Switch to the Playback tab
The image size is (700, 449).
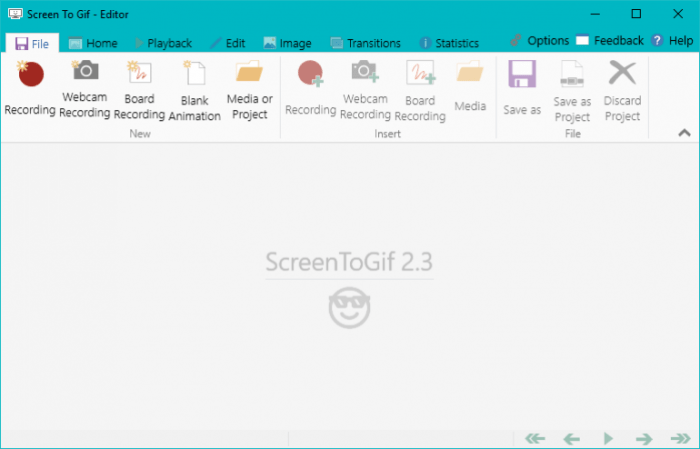[x=163, y=43]
